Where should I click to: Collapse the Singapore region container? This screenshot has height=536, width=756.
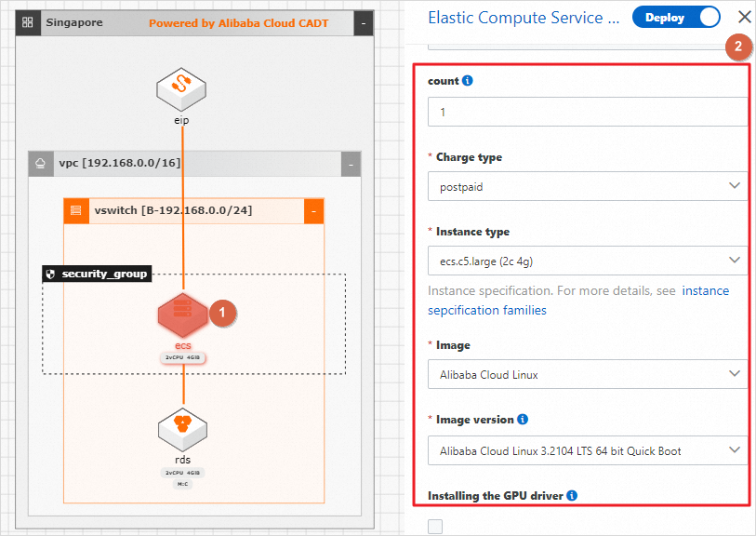[x=363, y=22]
